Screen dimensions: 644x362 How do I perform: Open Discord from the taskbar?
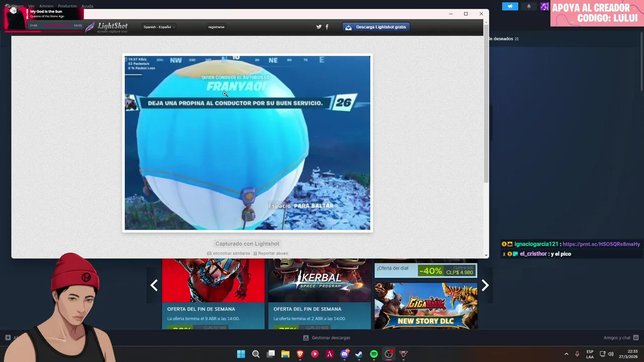(345, 354)
